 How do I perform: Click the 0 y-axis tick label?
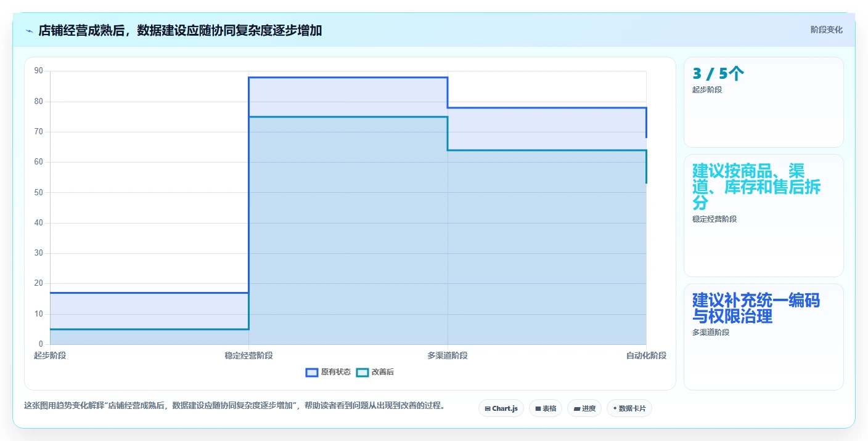pyautogui.click(x=41, y=344)
